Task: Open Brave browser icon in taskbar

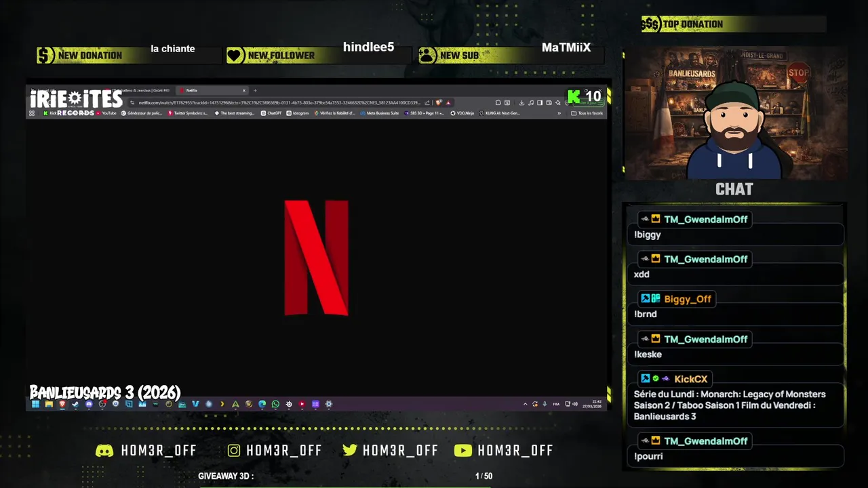Action: [x=62, y=404]
